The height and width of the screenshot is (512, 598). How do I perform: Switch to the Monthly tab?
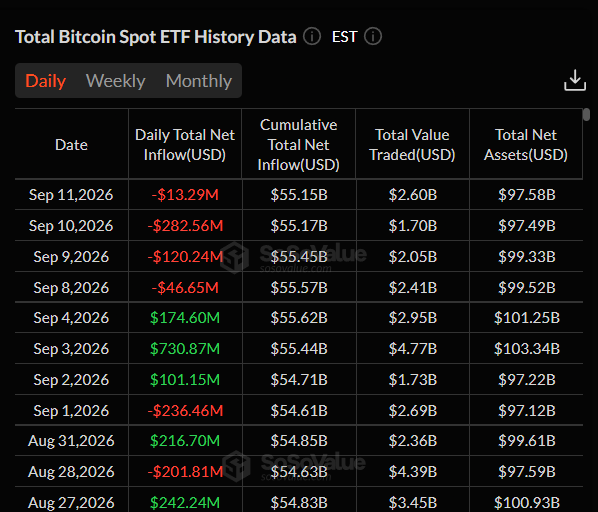tap(199, 81)
